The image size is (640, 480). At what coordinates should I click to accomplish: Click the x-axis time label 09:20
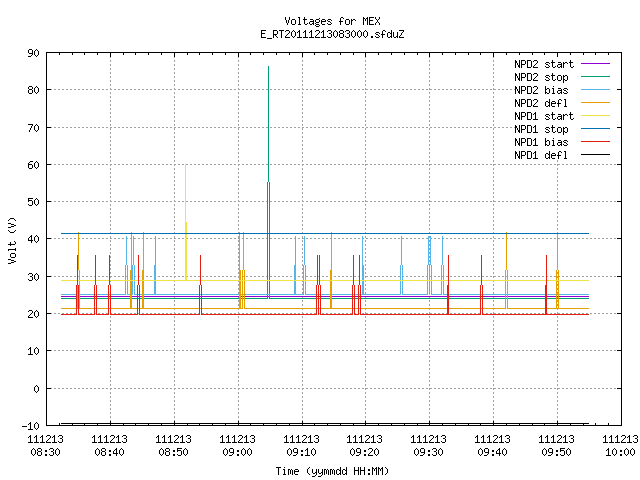point(364,453)
